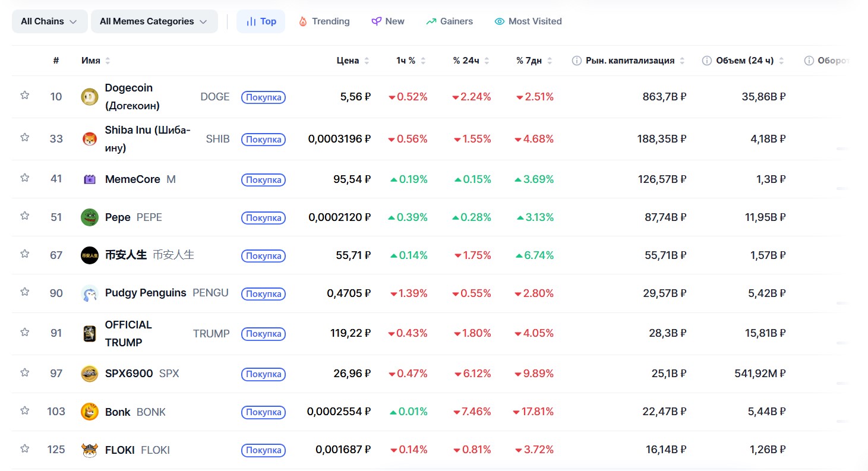The image size is (868, 471).
Task: Click the 24h volume info icon
Action: tap(707, 61)
